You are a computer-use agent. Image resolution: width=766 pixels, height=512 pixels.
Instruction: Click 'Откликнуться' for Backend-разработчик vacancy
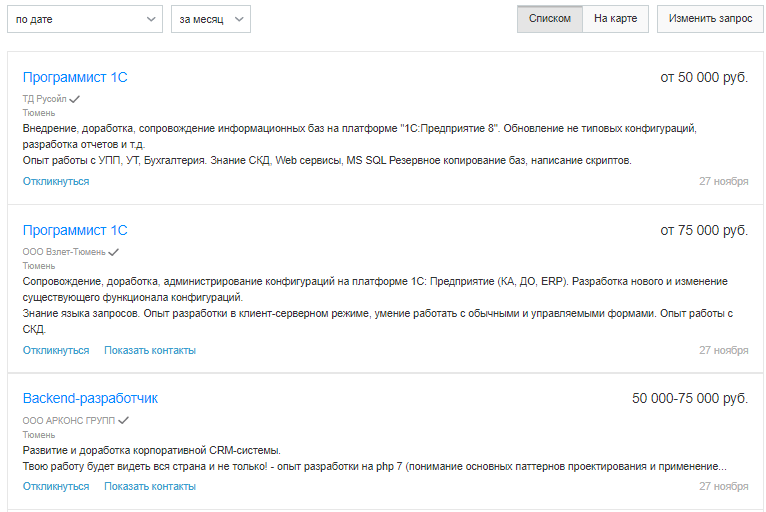(x=56, y=486)
